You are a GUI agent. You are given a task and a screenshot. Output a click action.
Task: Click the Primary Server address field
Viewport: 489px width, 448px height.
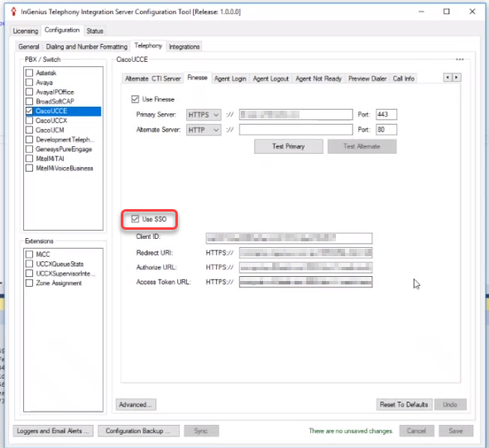click(296, 115)
